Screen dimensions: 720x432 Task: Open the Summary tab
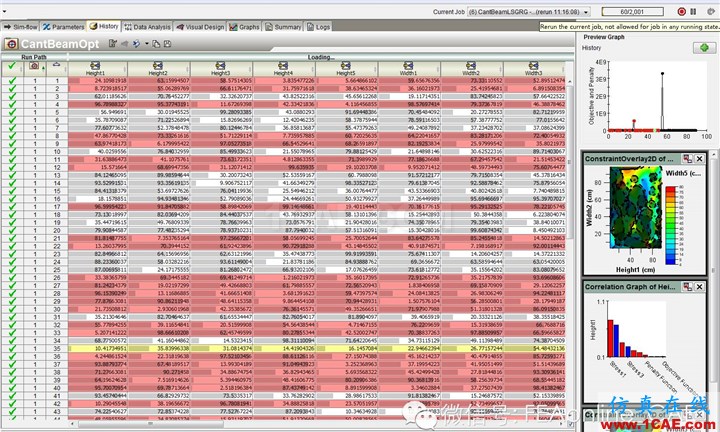(x=283, y=27)
